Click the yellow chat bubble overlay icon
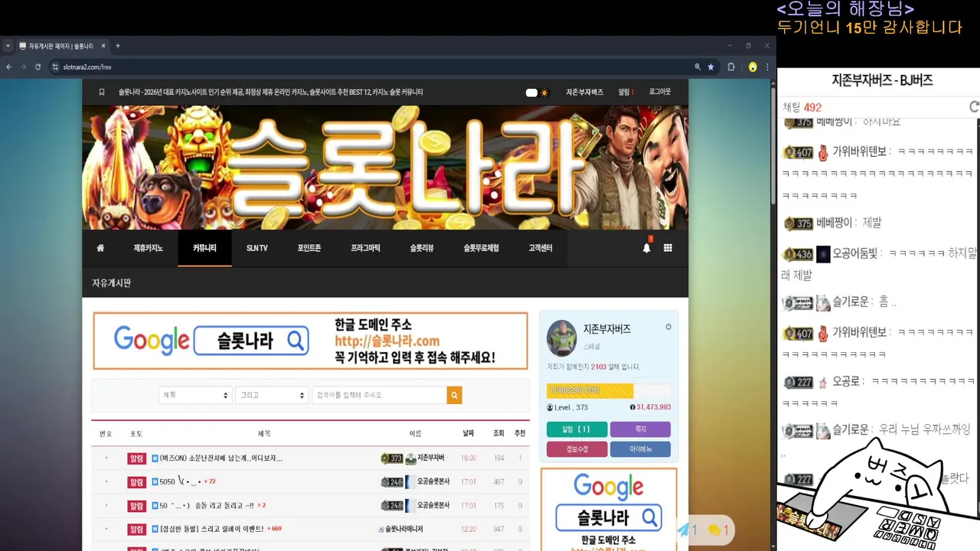Image resolution: width=980 pixels, height=551 pixels. point(714,530)
